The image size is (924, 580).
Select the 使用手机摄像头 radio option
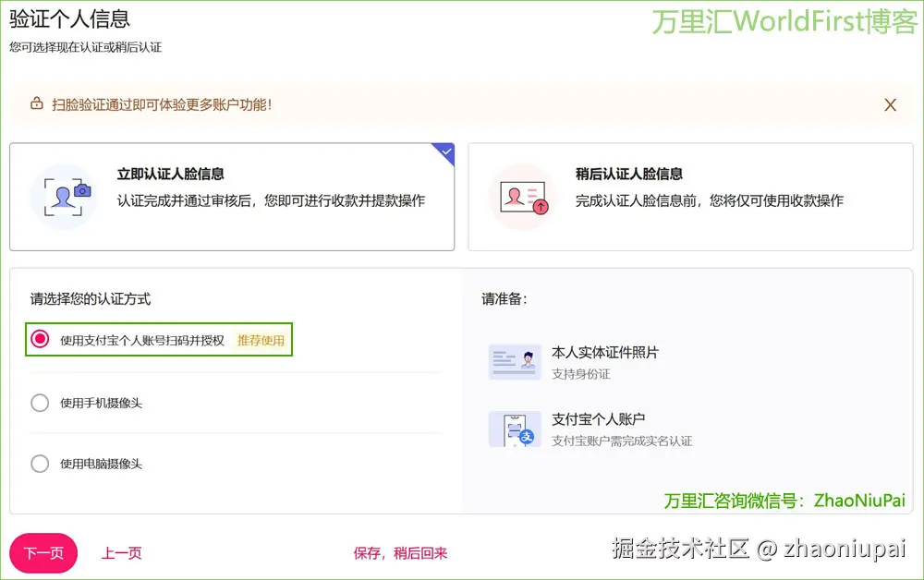point(40,403)
